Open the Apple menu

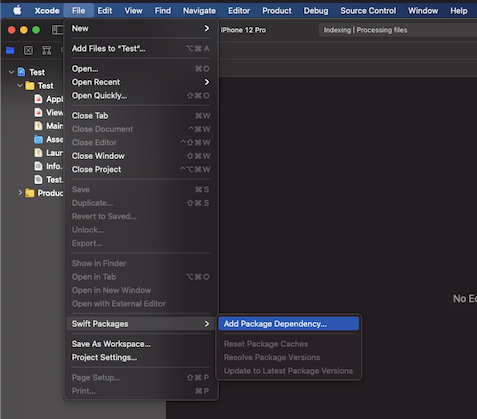click(x=17, y=10)
